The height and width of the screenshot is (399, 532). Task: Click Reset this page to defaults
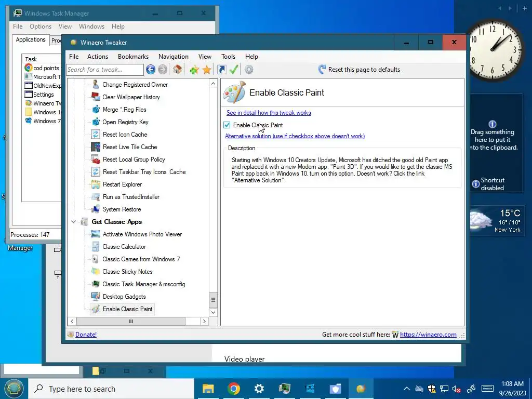(x=360, y=70)
